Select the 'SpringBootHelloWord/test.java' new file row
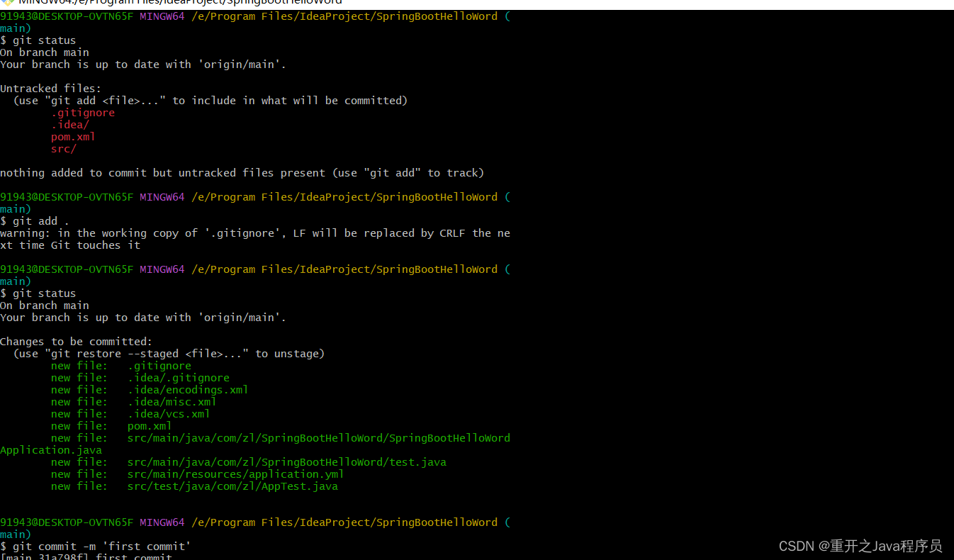Image resolution: width=954 pixels, height=560 pixels. pyautogui.click(x=249, y=462)
